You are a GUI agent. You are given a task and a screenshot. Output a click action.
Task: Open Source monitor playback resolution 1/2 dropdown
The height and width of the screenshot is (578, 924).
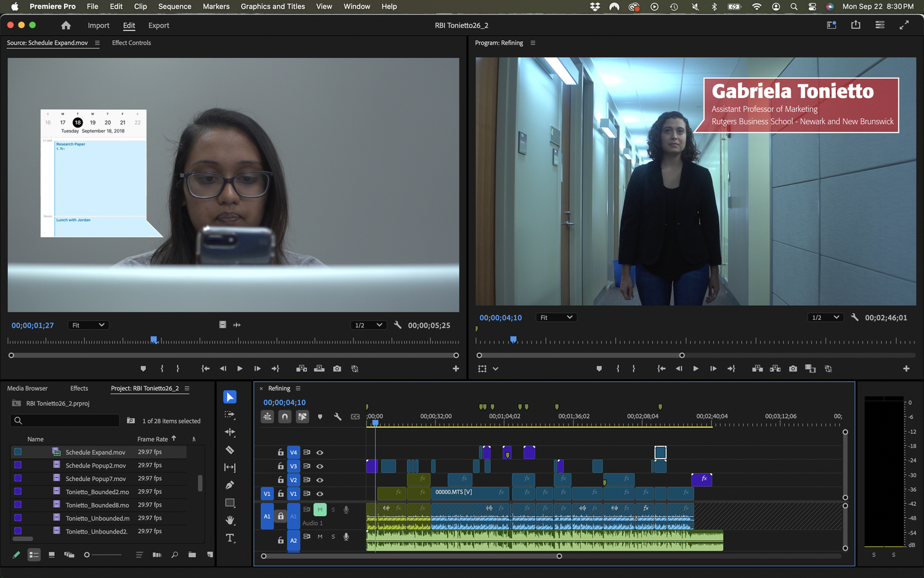click(x=368, y=325)
